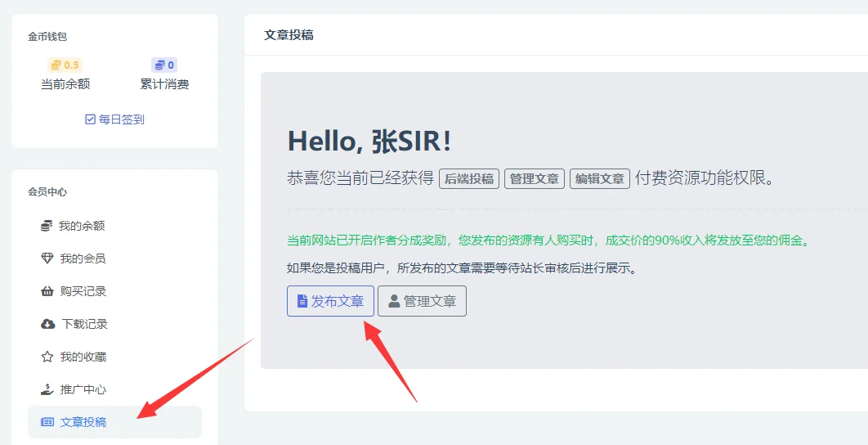Click the 管理文章 permission tag
868x445 pixels.
[535, 178]
